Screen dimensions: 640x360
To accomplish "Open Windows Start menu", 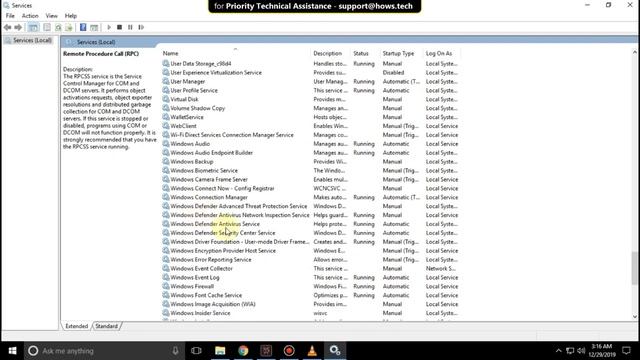I will click(12, 351).
